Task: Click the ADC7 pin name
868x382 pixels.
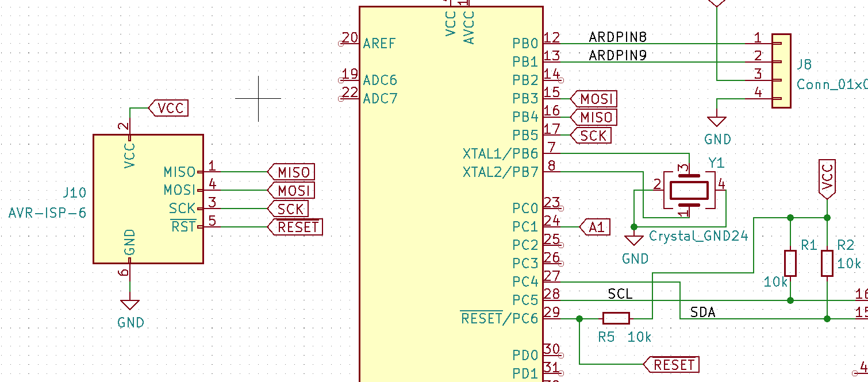Action: click(x=380, y=98)
